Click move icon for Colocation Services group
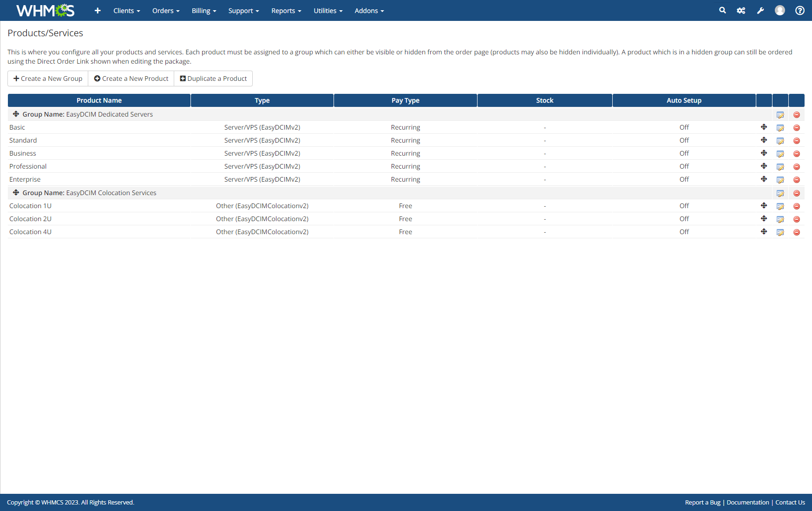Image resolution: width=812 pixels, height=511 pixels. click(16, 193)
